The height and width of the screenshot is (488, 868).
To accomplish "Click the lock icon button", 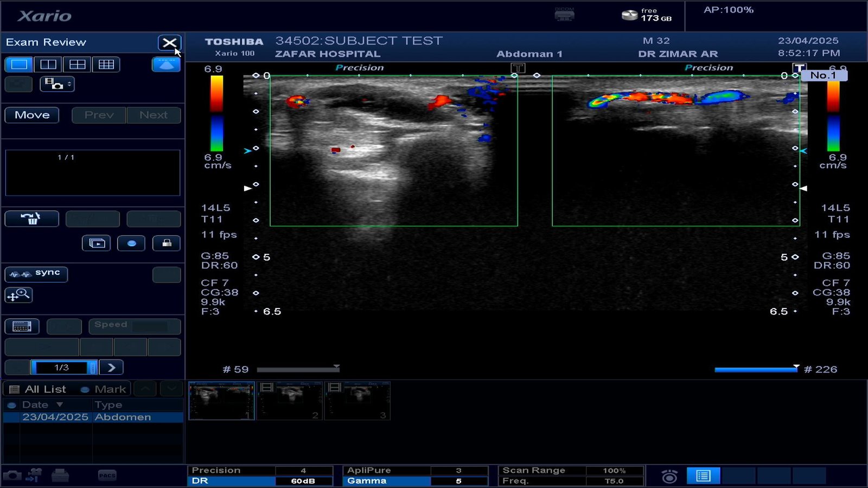I will pos(167,243).
